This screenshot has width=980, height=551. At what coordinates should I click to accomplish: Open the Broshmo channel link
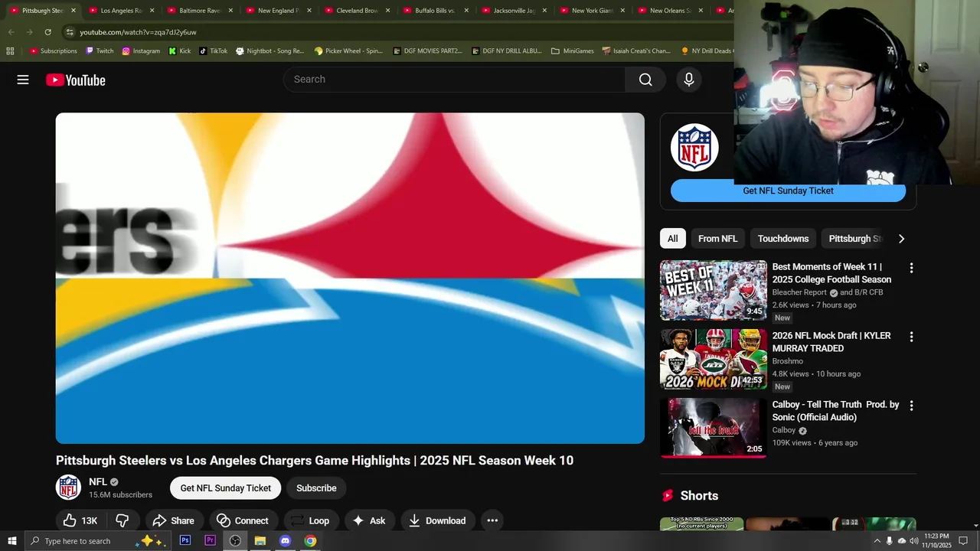[787, 361]
